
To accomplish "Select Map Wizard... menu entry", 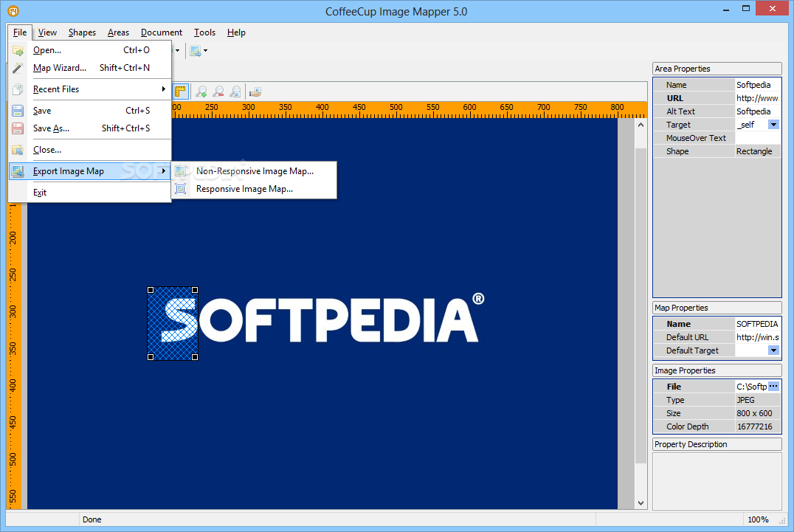I will [89, 68].
